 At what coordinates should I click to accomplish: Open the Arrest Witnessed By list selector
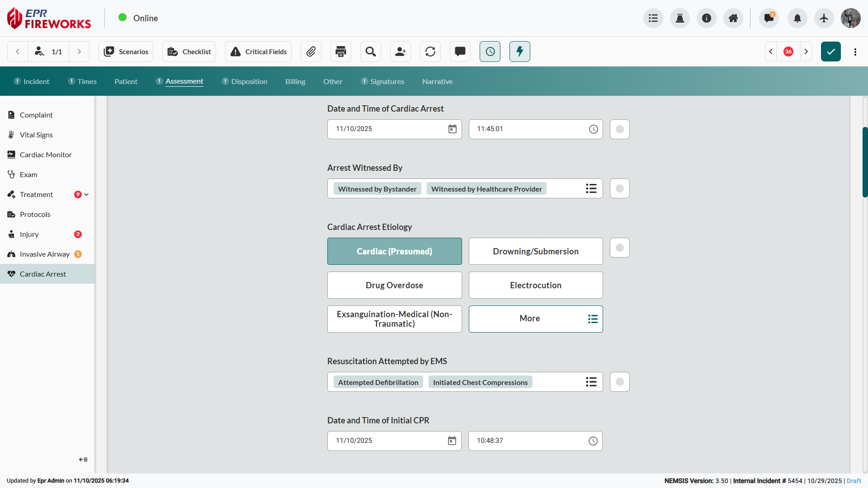click(x=591, y=188)
